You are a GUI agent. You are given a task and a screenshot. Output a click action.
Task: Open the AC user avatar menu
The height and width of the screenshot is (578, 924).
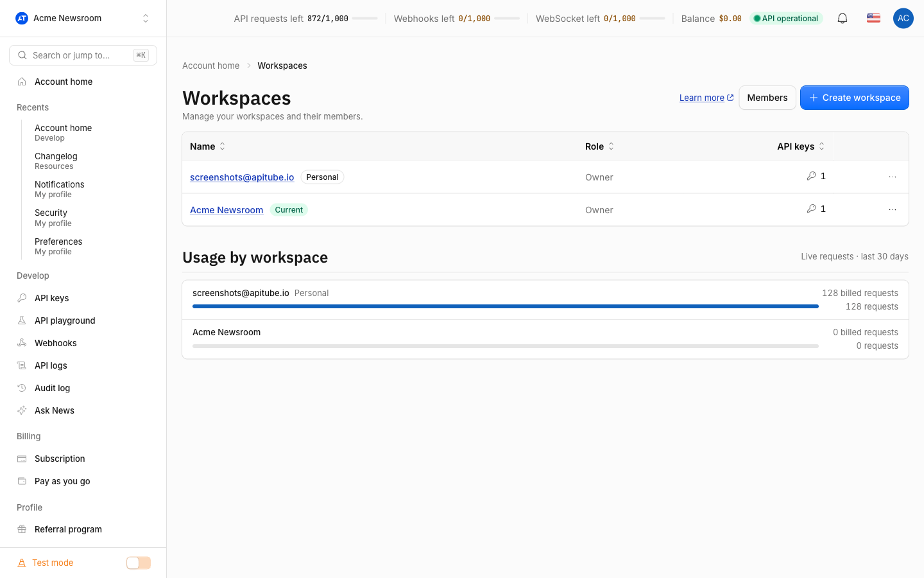click(x=903, y=19)
